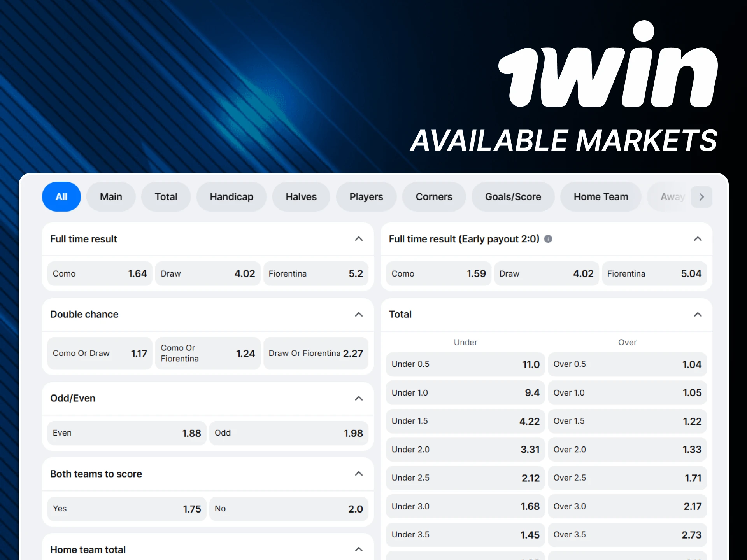View Home Team markets

click(600, 196)
